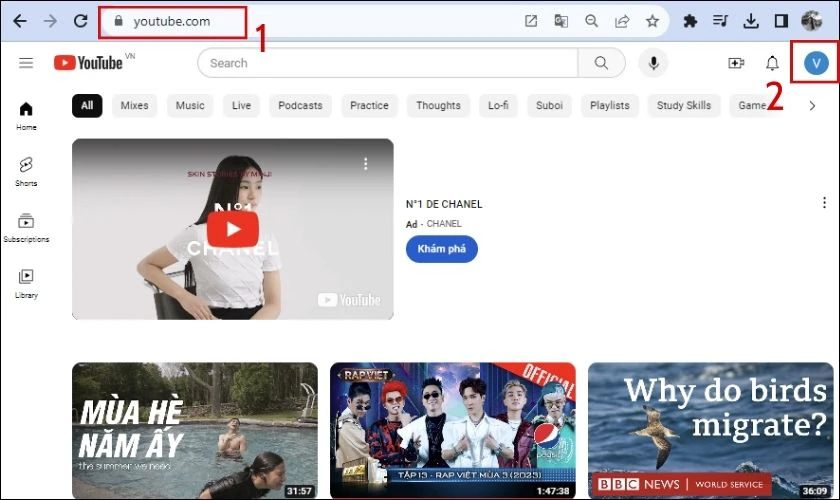This screenshot has height=500, width=840.
Task: Start voice search with the microphone
Action: (653, 63)
